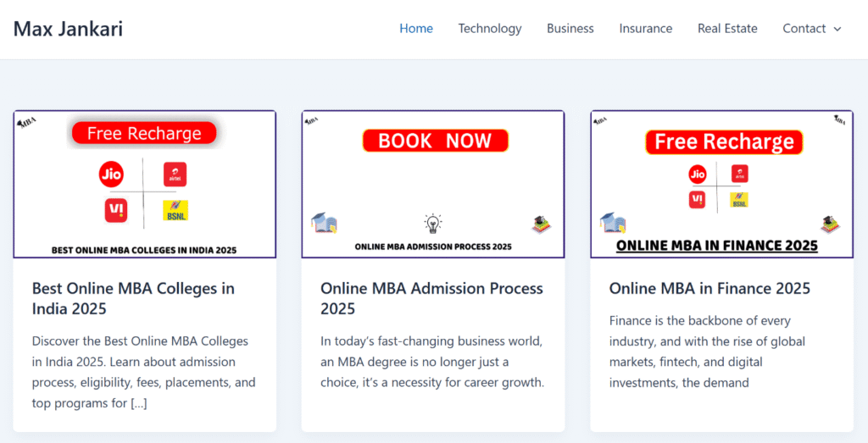This screenshot has width=868, height=443.
Task: Click the Online MBA in Finance thumbnail image
Action: pyautogui.click(x=721, y=184)
